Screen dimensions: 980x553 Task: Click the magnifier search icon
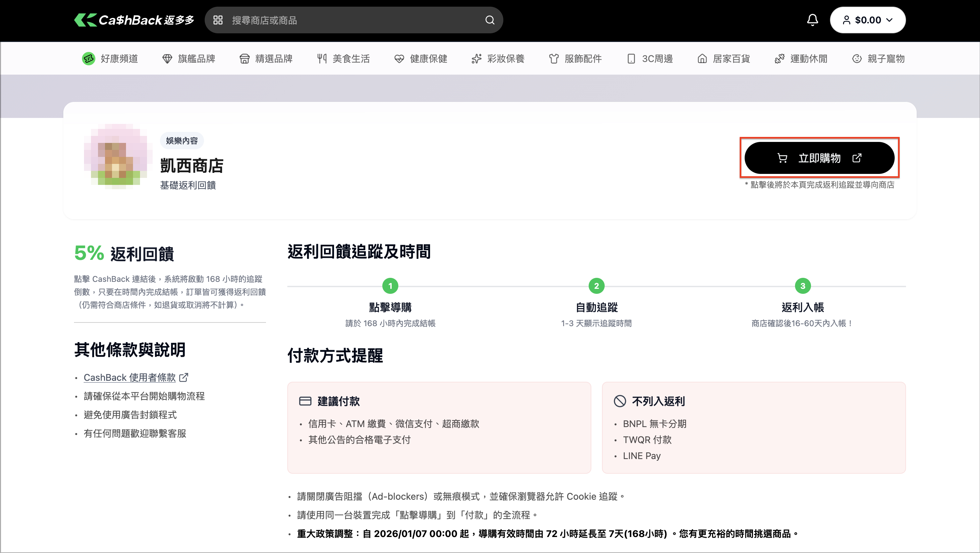pyautogui.click(x=490, y=20)
